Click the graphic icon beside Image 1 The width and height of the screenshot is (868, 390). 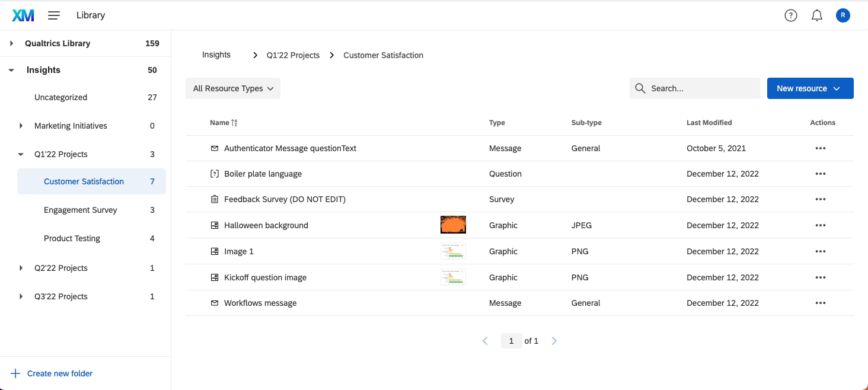[214, 251]
